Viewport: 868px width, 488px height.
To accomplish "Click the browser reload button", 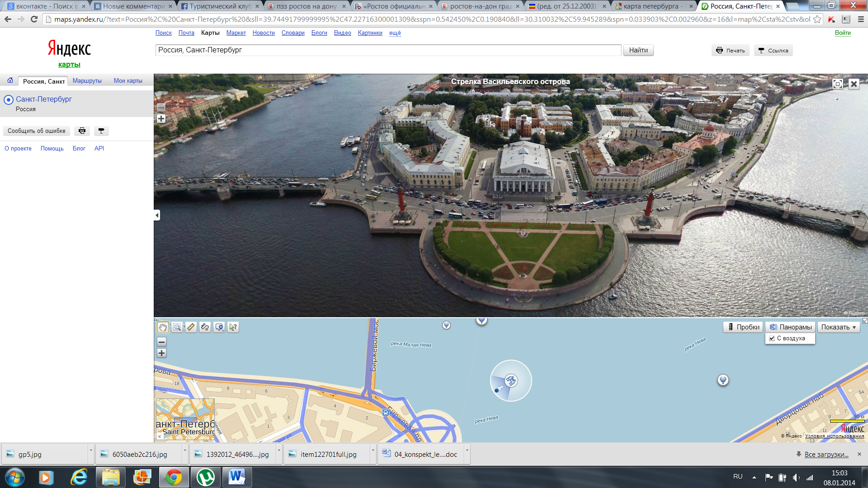I will pyautogui.click(x=34, y=19).
